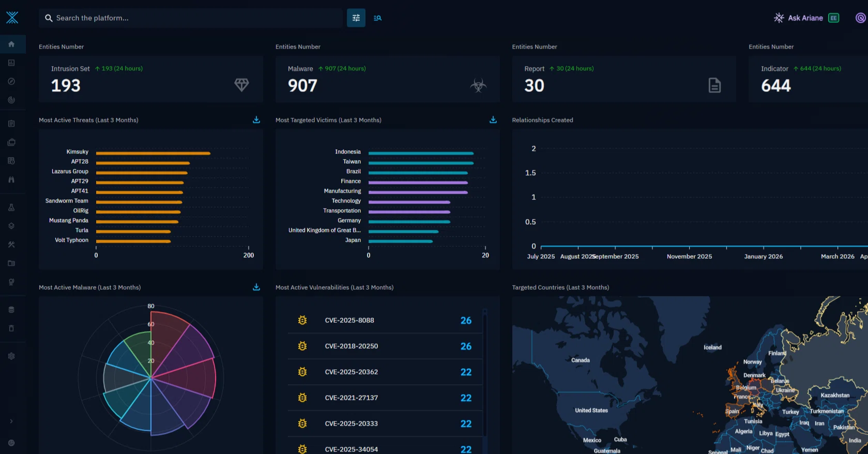Viewport: 868px width, 454px height.
Task: Click the Indonesia bar in victims chart
Action: point(421,153)
